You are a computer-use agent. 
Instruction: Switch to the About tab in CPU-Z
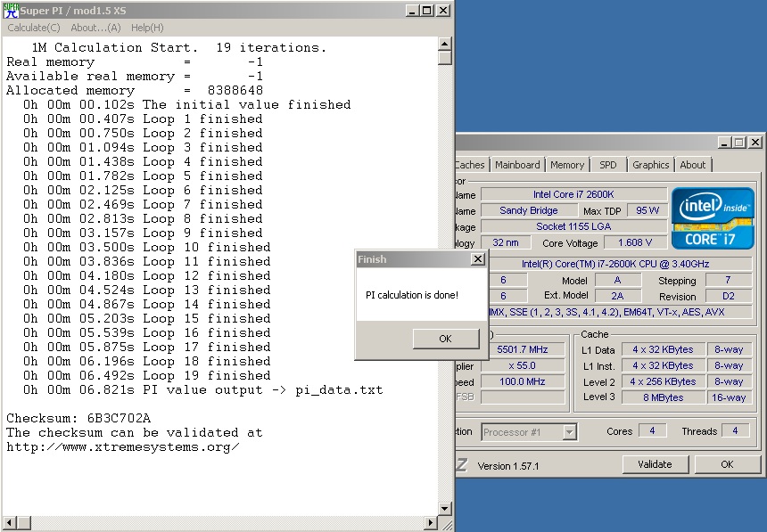tap(693, 165)
